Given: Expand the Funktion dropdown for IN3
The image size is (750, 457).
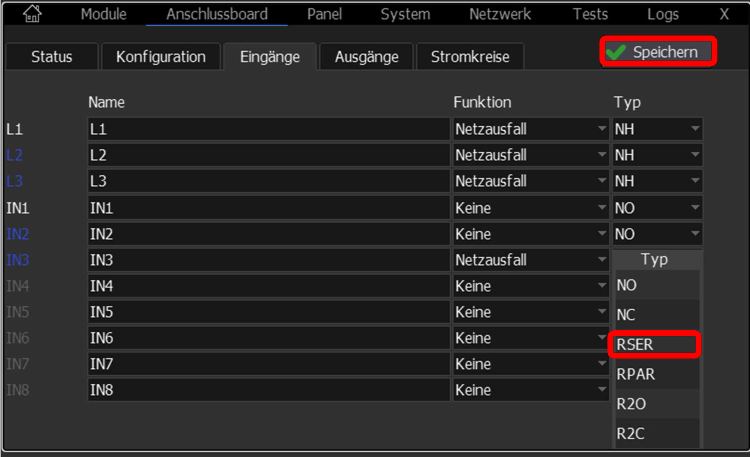Looking at the screenshot, I should (x=531, y=260).
